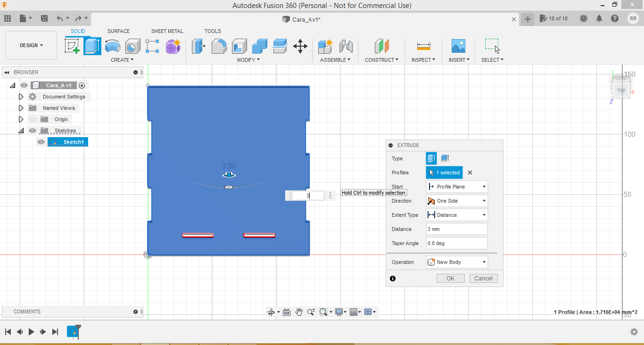Open the Help menu icon

click(615, 18)
